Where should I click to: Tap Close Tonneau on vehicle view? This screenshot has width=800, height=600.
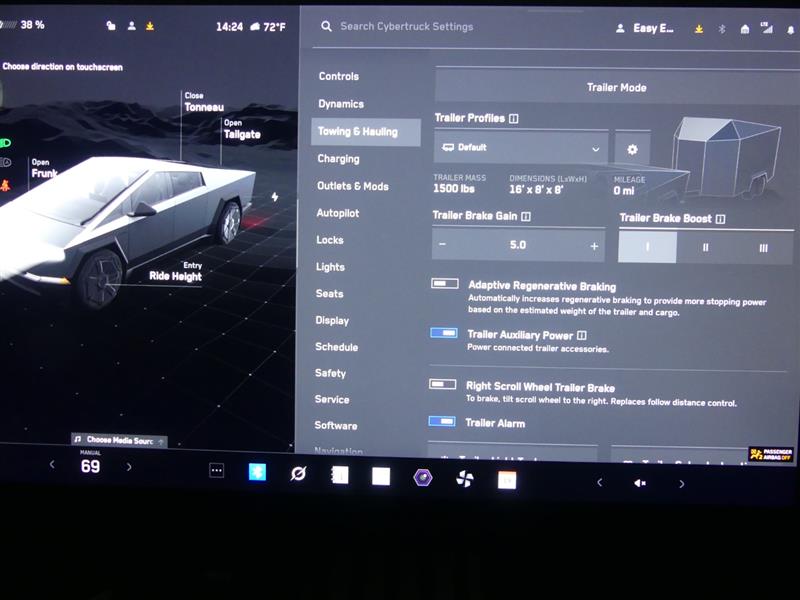[204, 102]
